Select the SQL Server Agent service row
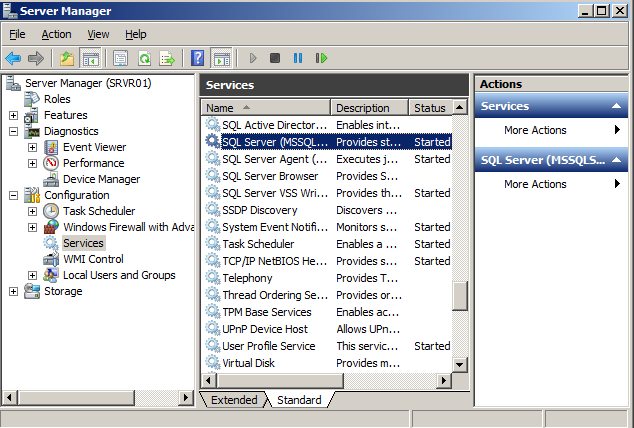This screenshot has height=428, width=634. tap(327, 159)
